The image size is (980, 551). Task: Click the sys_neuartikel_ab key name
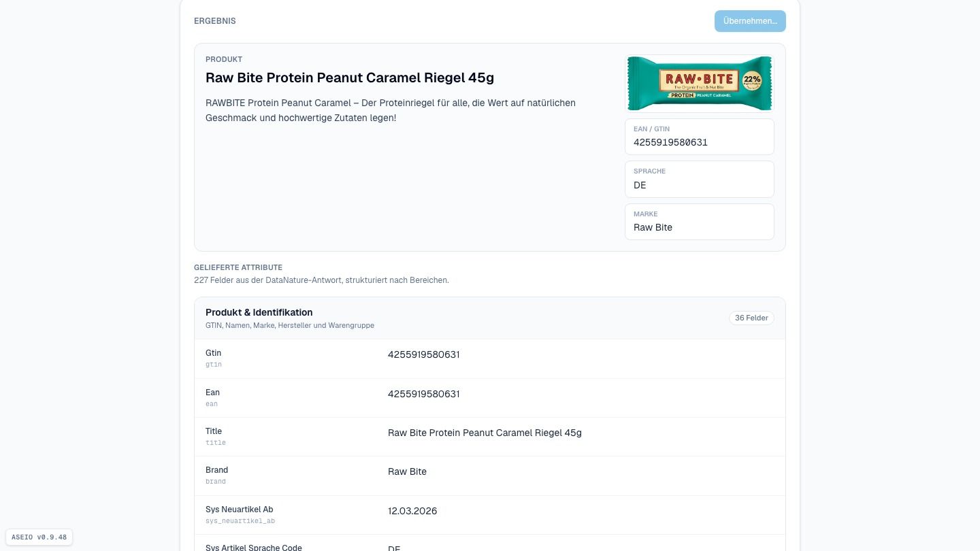click(240, 521)
